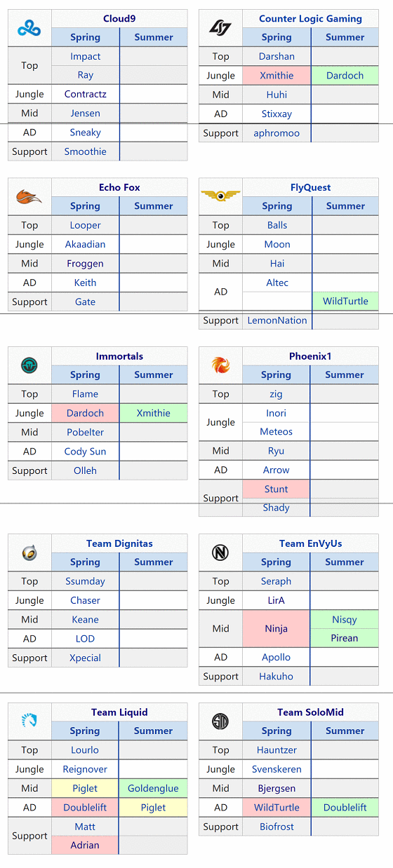Open the Team Dignitas logo
Screen dimensions: 393x868
pos(29,552)
